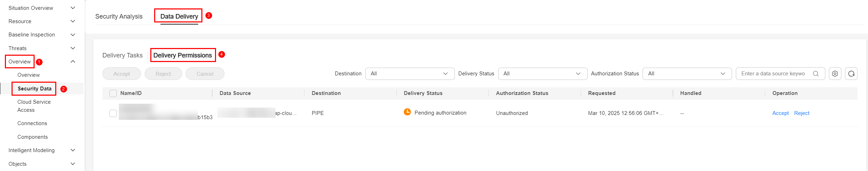Open the Delivery Status filter dropdown
868x171 pixels.
[x=543, y=74]
